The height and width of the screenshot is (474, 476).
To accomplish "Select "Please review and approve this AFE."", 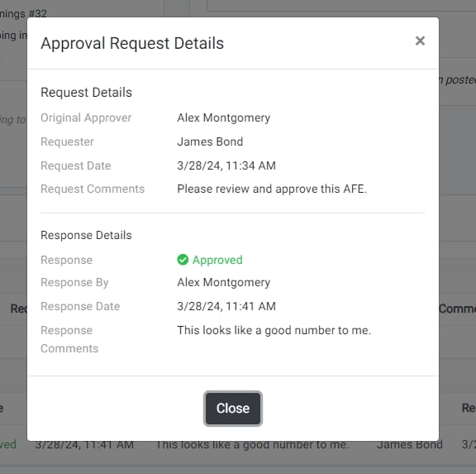I will (273, 189).
